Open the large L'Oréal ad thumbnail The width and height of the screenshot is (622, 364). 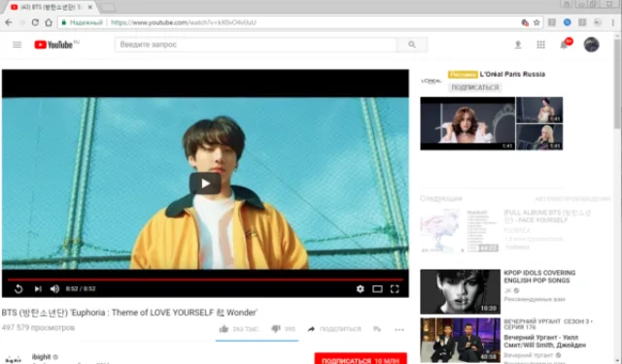pyautogui.click(x=467, y=123)
